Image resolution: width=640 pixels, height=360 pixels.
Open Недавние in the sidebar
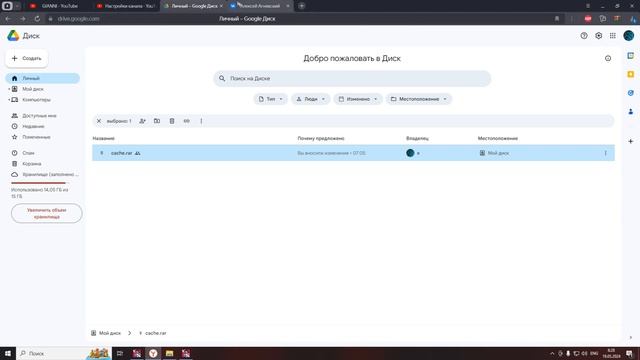[x=33, y=127]
